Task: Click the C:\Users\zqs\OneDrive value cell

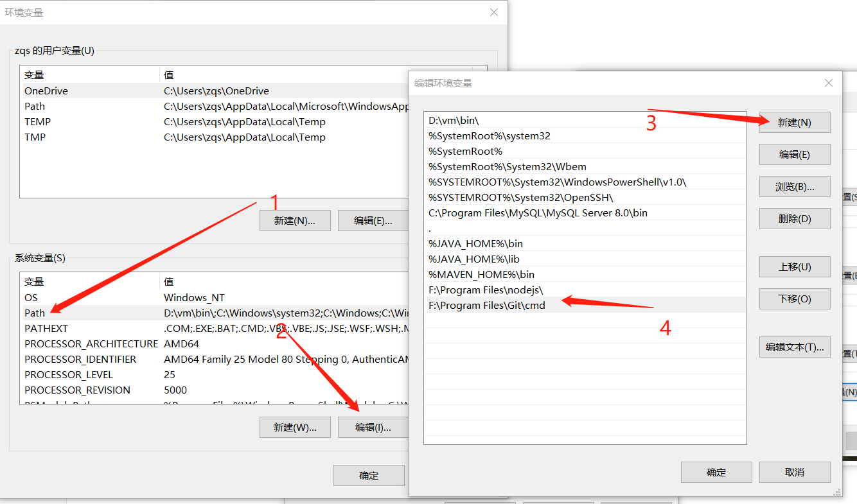Action: pyautogui.click(x=216, y=91)
